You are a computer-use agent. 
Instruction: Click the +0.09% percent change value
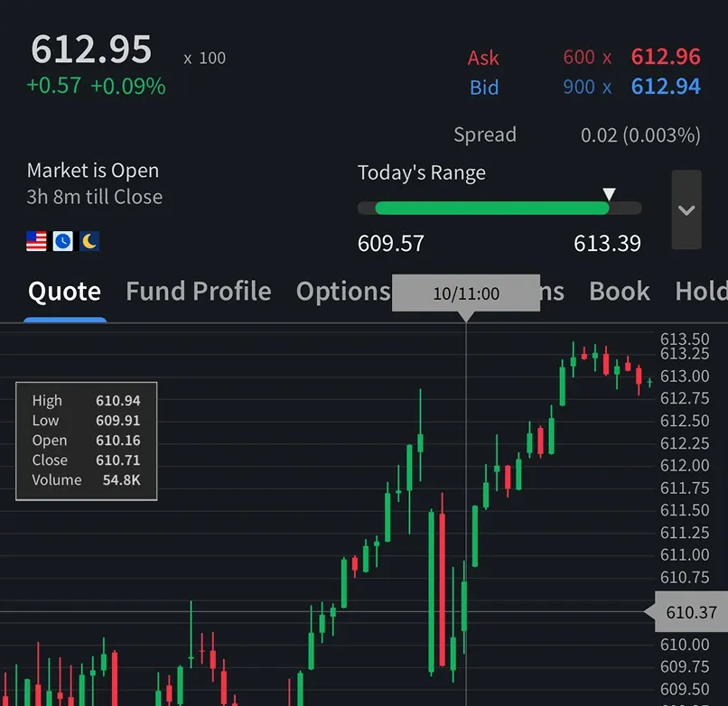(x=127, y=87)
